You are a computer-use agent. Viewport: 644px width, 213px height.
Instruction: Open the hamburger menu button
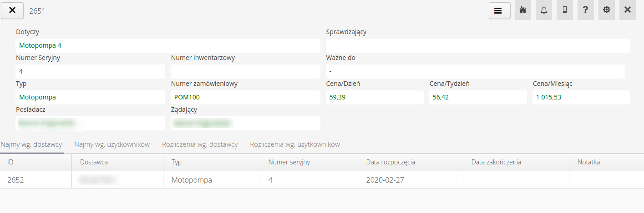pos(500,11)
